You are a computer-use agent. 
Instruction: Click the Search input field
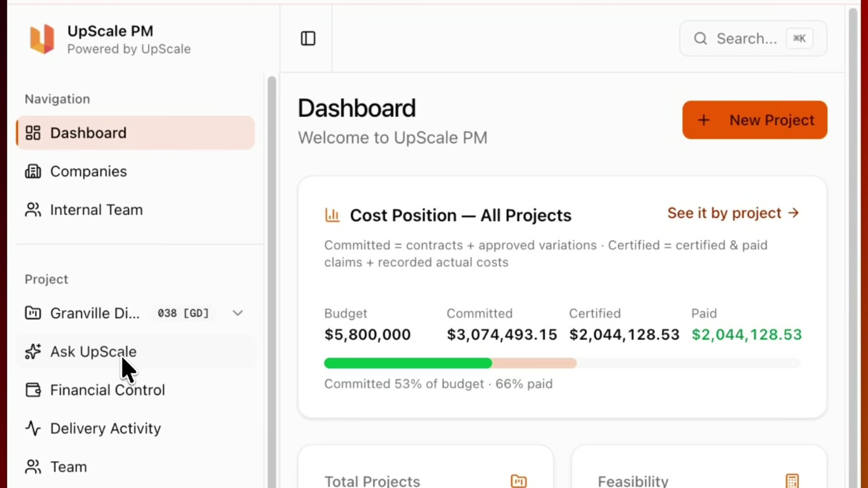753,38
